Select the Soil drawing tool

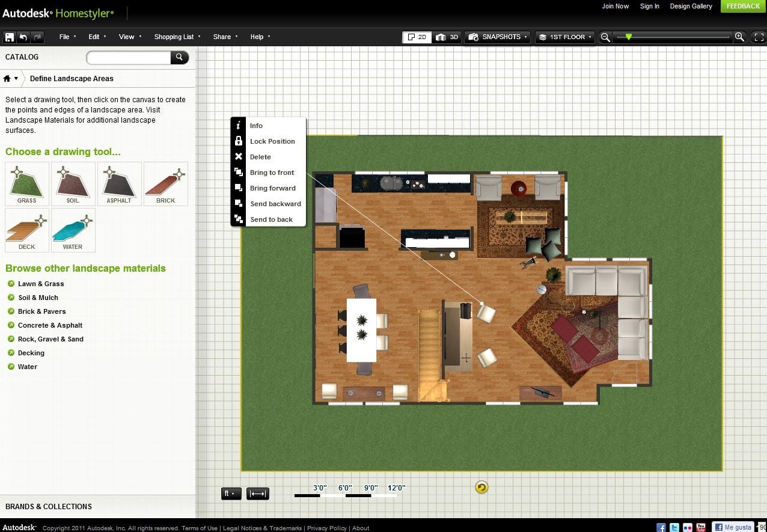[x=73, y=184]
